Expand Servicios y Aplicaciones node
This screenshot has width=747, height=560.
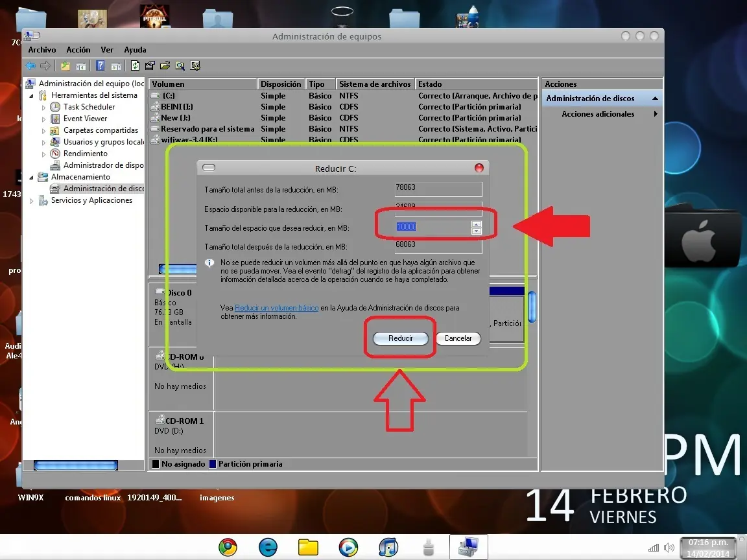(x=31, y=201)
